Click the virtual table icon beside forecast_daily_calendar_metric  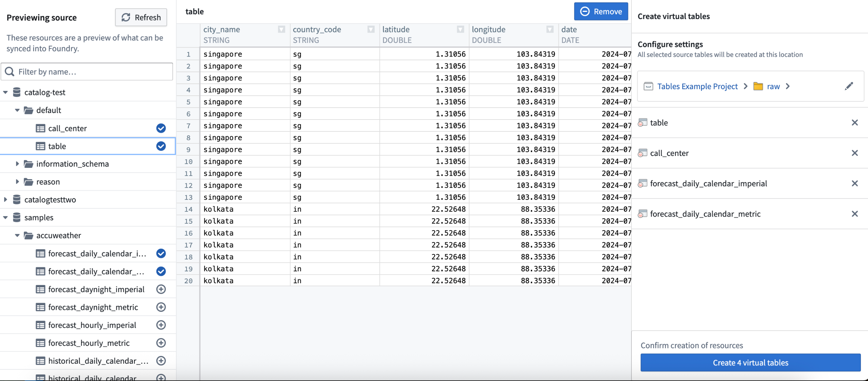coord(642,214)
